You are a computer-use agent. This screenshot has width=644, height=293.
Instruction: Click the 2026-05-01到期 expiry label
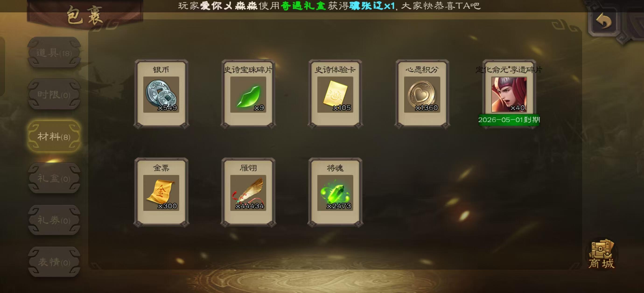[x=509, y=120]
